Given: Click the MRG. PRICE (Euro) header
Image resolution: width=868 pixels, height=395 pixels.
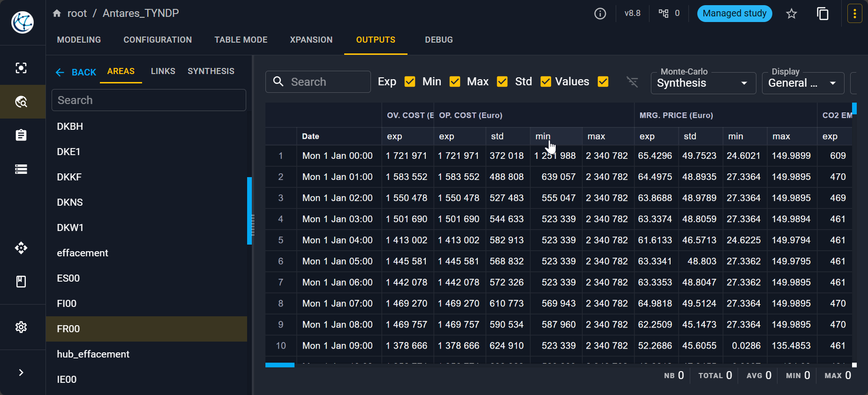Looking at the screenshot, I should click(725, 115).
